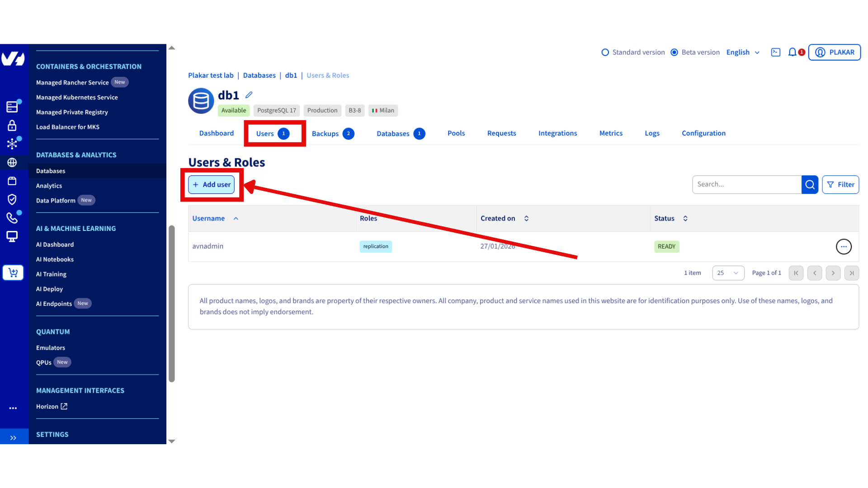Open the items per page dropdown showing 25
868x488 pixels.
point(728,273)
